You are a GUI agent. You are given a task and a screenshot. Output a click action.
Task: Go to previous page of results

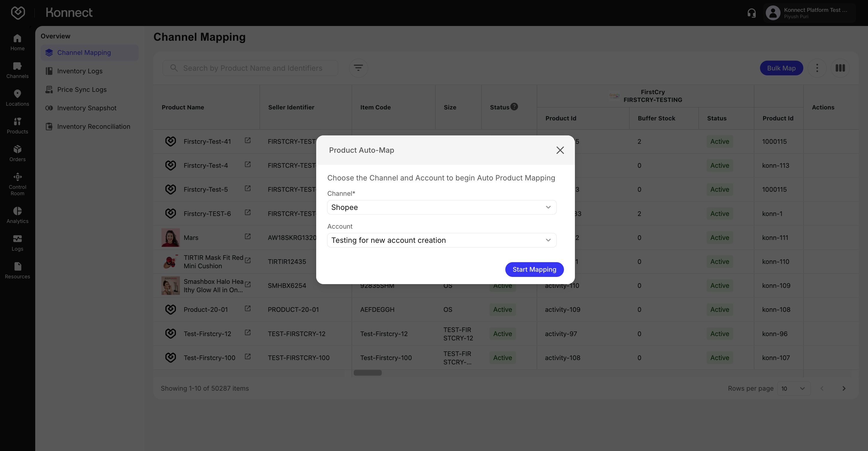(x=822, y=389)
